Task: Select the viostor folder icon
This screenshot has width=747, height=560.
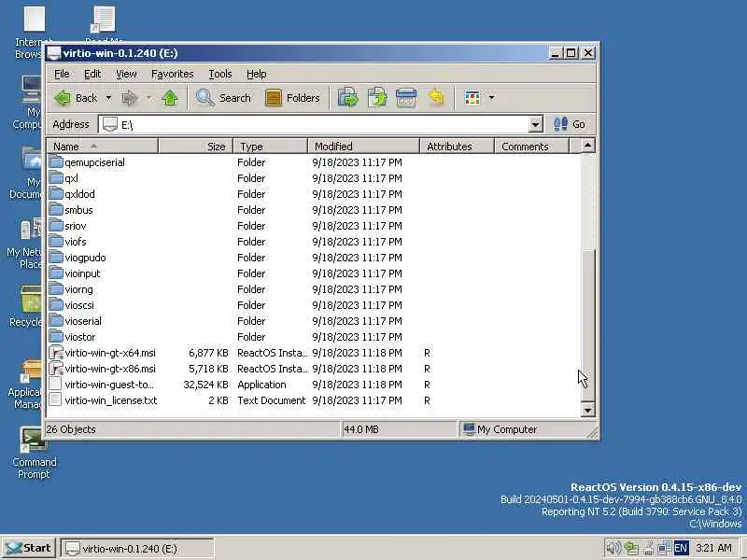Action: [x=56, y=337]
